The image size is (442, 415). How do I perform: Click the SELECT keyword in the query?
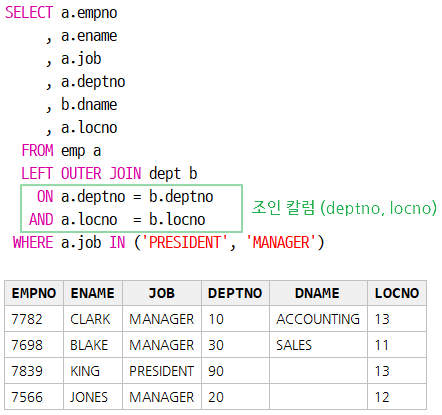29,13
